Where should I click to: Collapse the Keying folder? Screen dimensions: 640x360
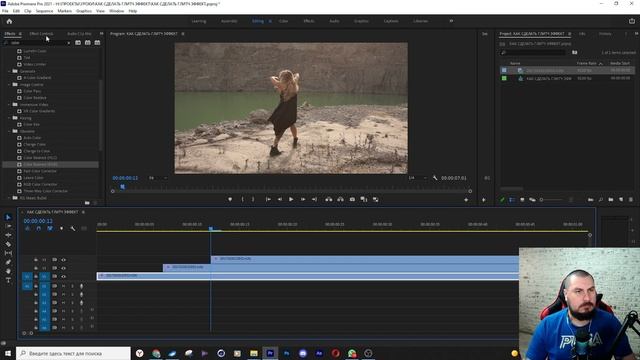click(x=9, y=118)
